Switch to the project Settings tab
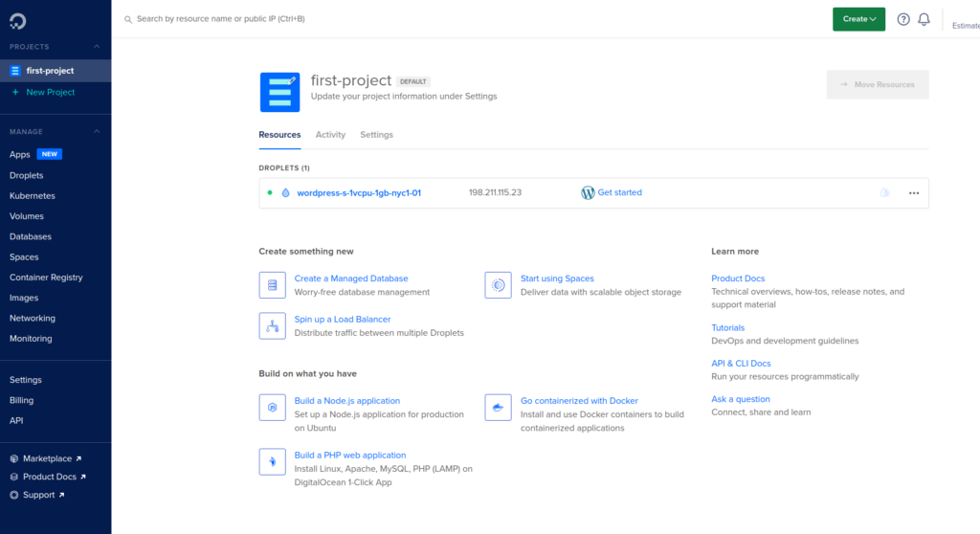The height and width of the screenshot is (534, 980). tap(376, 135)
